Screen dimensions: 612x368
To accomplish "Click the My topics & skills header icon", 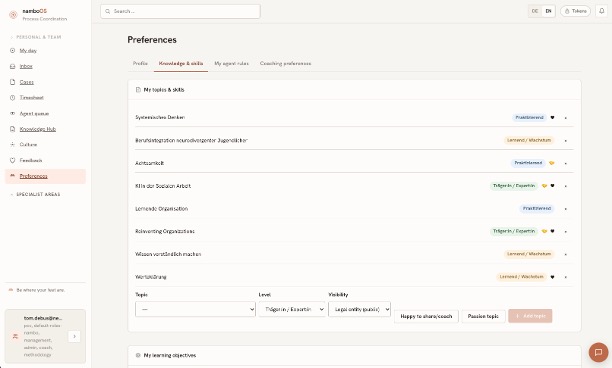I will click(x=138, y=90).
